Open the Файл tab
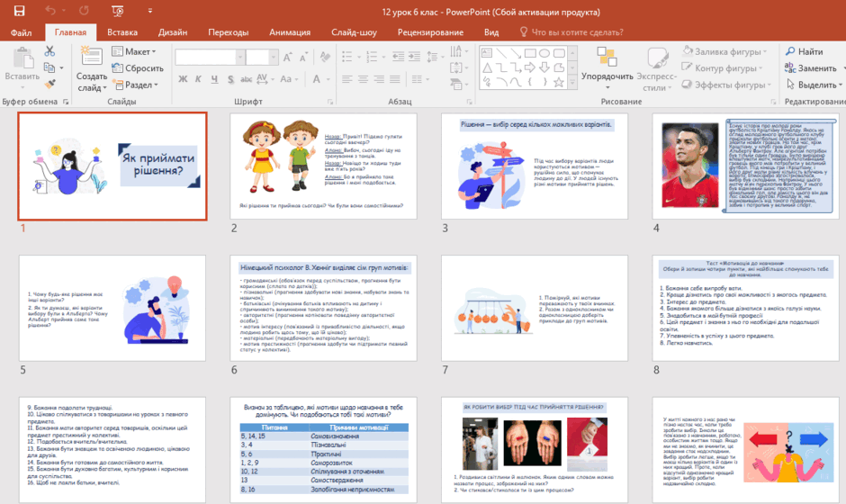846x504 pixels. [21, 32]
